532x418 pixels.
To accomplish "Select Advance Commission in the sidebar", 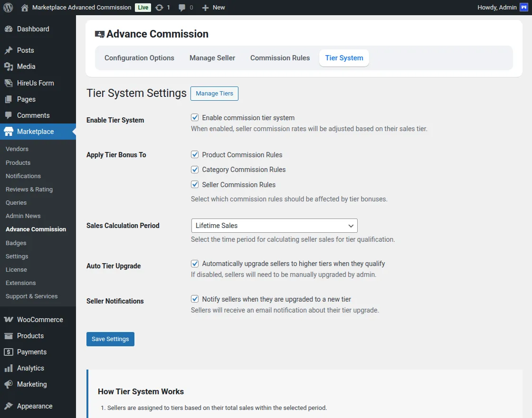I will point(36,229).
